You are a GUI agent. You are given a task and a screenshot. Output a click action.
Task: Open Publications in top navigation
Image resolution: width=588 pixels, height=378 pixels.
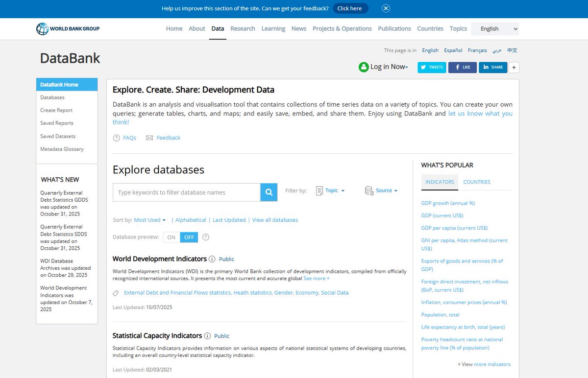394,29
